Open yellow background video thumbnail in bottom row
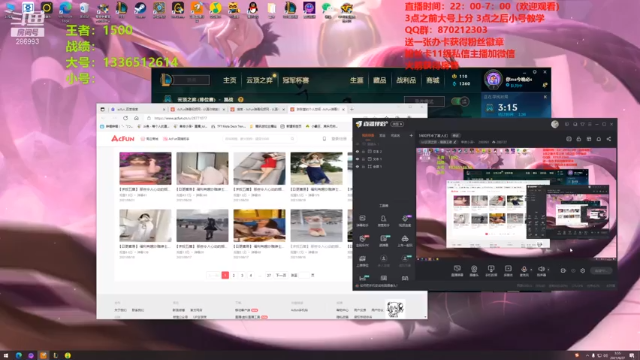The image size is (640, 360). [260, 225]
